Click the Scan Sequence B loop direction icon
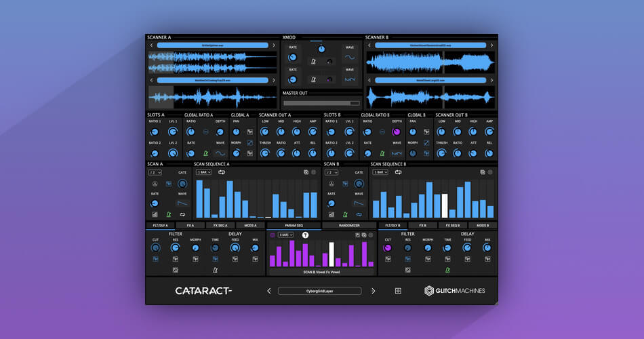 398,172
